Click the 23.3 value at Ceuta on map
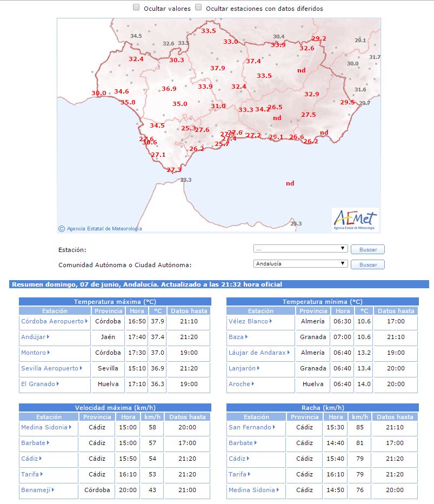The image size is (434, 504). coord(186,180)
